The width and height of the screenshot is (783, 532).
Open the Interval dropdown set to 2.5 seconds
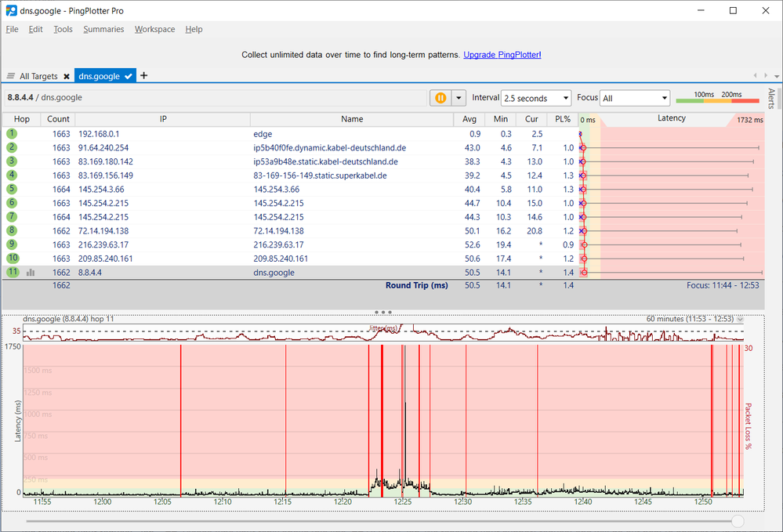point(536,98)
